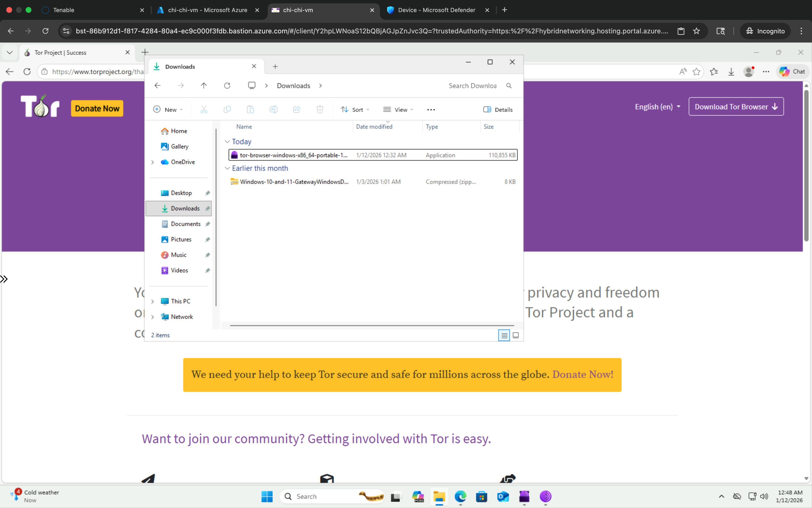The image size is (812, 508).
Task: Click the Cut icon in Explorer toolbar
Action: 204,110
